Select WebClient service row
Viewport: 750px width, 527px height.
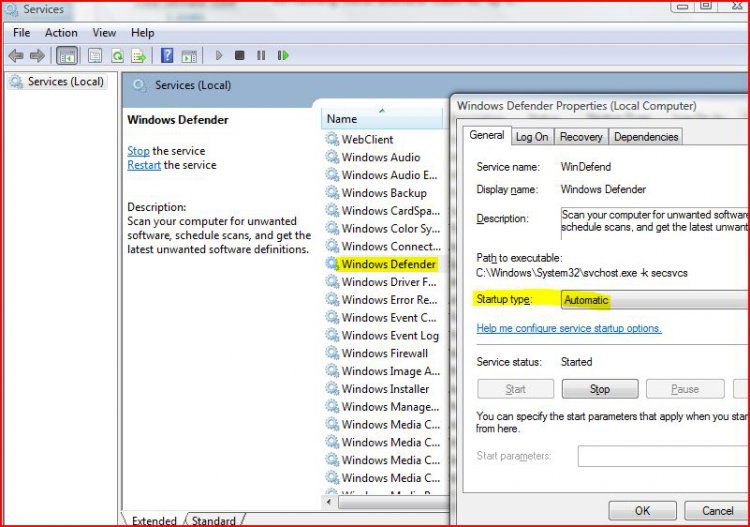367,139
